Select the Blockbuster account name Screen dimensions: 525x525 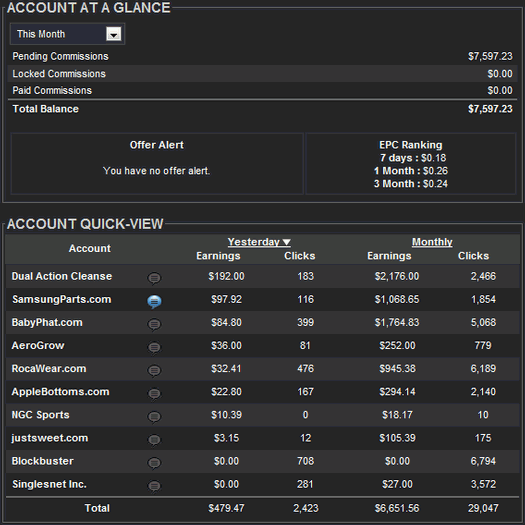tap(43, 461)
